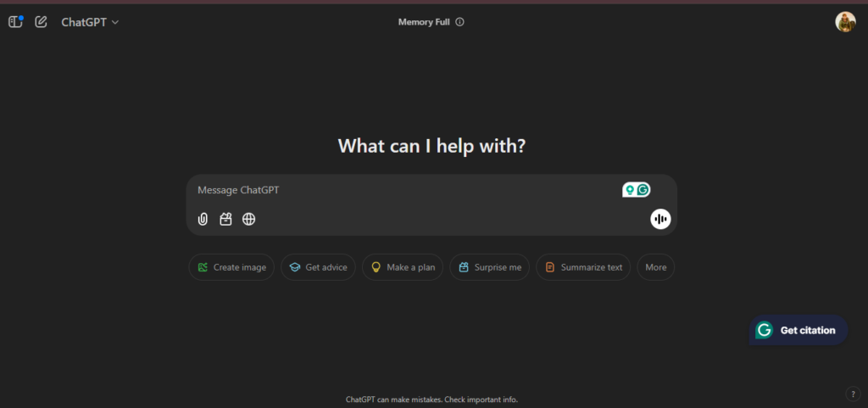
Task: Choose the Summarize text suggestion
Action: pos(583,267)
